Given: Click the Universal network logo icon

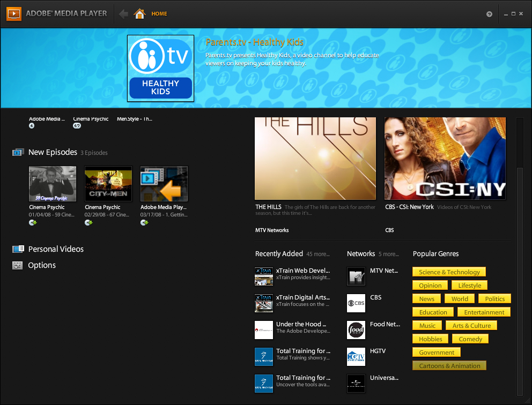Looking at the screenshot, I should coord(356,384).
